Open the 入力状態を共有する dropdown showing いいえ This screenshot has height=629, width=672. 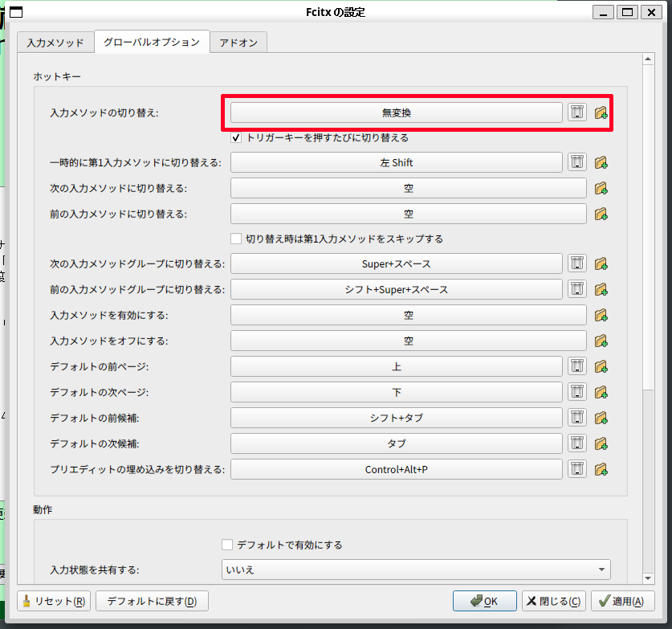point(416,570)
